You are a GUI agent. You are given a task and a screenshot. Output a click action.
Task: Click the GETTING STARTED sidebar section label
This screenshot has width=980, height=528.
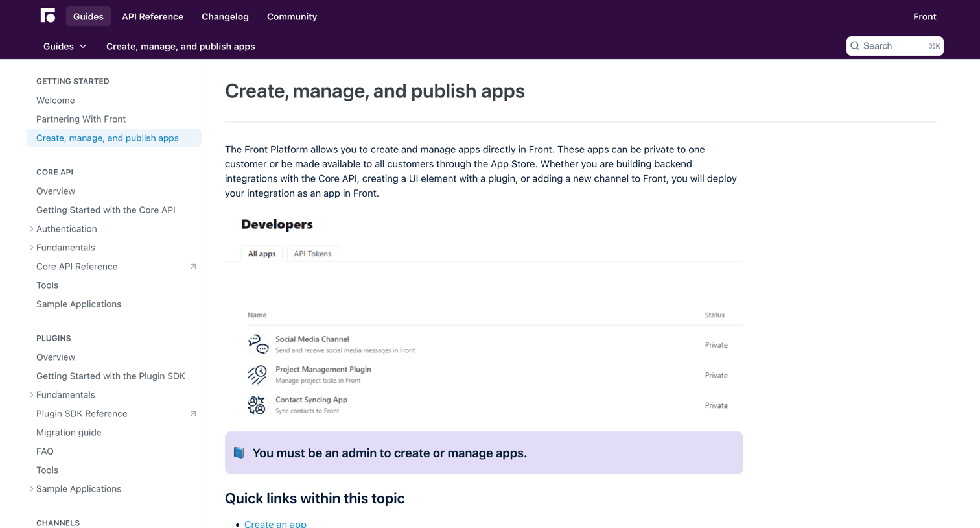click(x=73, y=82)
